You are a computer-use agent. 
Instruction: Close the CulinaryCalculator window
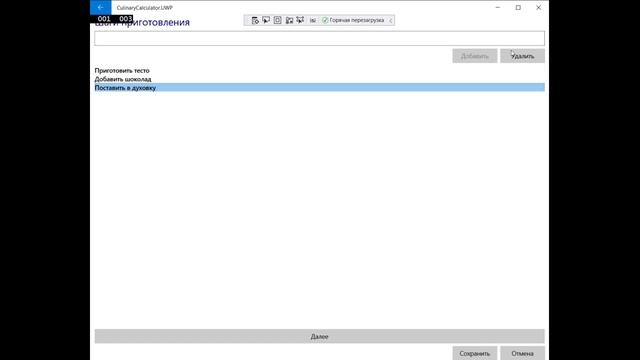pos(538,7)
